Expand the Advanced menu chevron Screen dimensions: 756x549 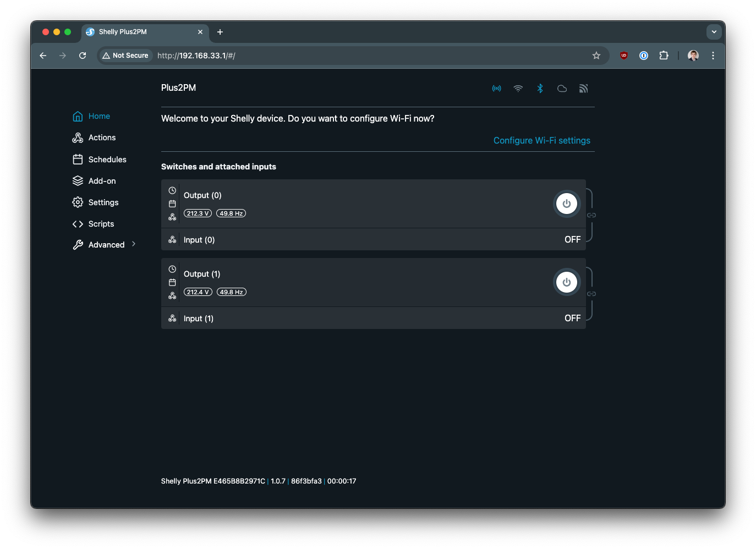click(x=134, y=244)
